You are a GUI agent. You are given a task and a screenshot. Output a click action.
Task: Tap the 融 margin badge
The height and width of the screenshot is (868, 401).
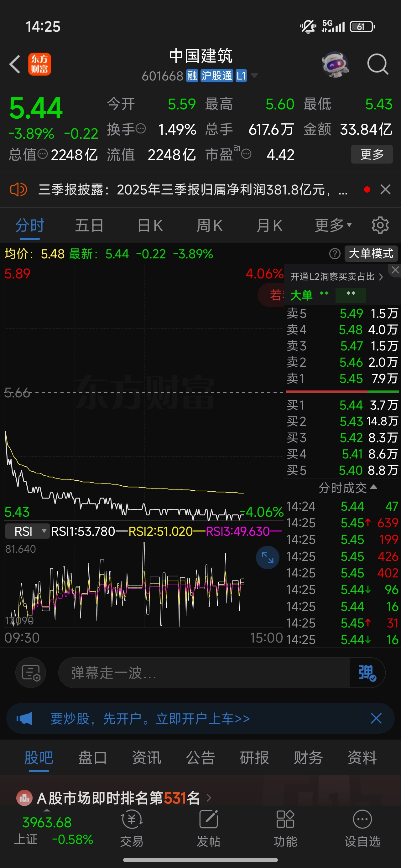192,76
